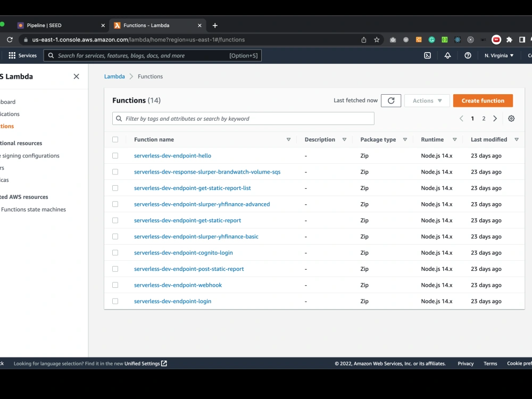Viewport: 532px width, 399px height.
Task: Select the yhfinance-basic function checkbox
Action: [x=115, y=237]
